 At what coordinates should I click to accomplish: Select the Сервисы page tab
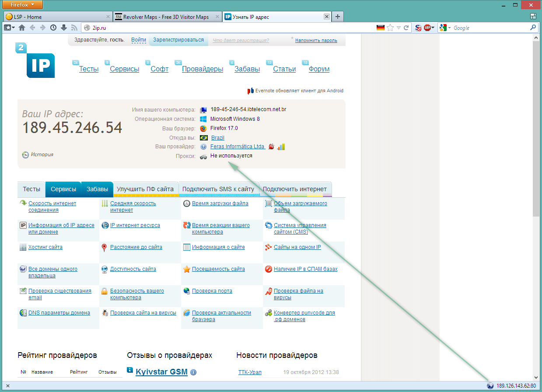(63, 189)
